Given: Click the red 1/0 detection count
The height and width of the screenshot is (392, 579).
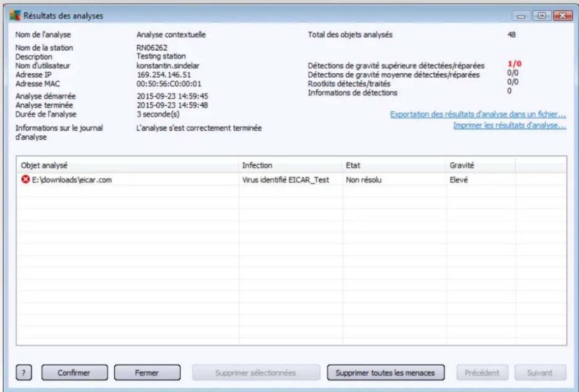Looking at the screenshot, I should [514, 65].
